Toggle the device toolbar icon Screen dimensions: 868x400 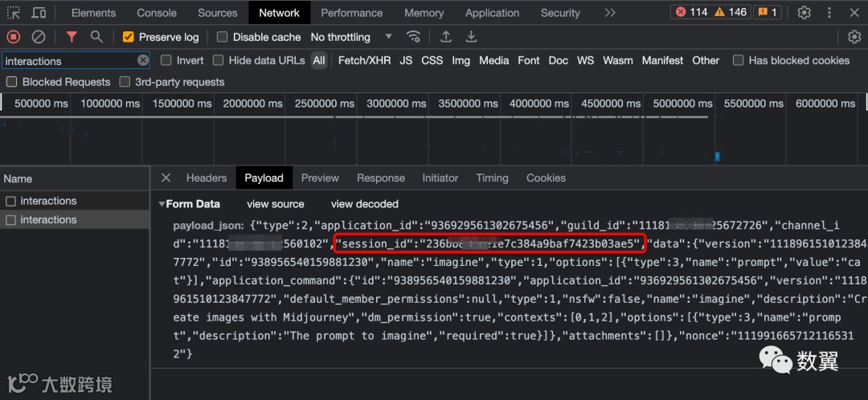click(39, 12)
